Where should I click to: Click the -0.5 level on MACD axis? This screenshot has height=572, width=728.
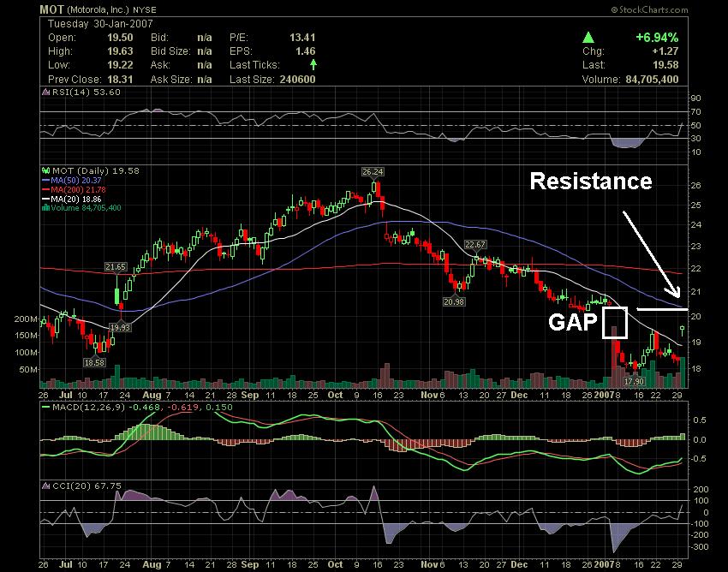pyautogui.click(x=698, y=458)
